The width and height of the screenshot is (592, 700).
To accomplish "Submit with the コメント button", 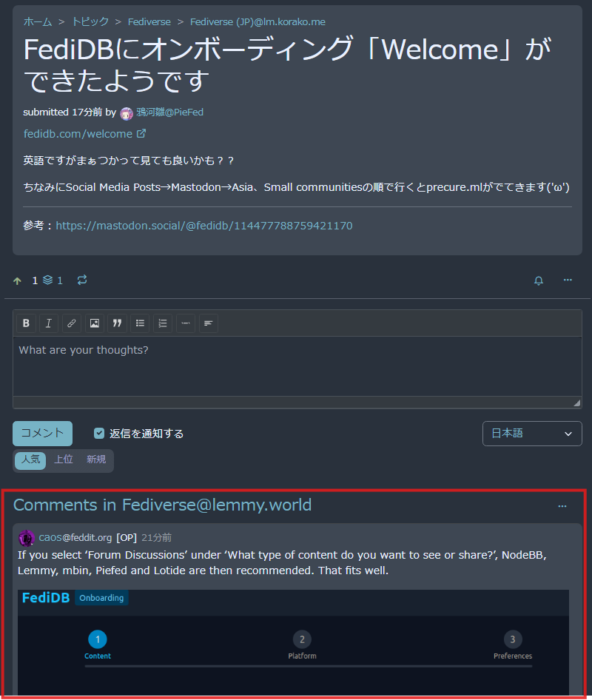I will (x=42, y=434).
